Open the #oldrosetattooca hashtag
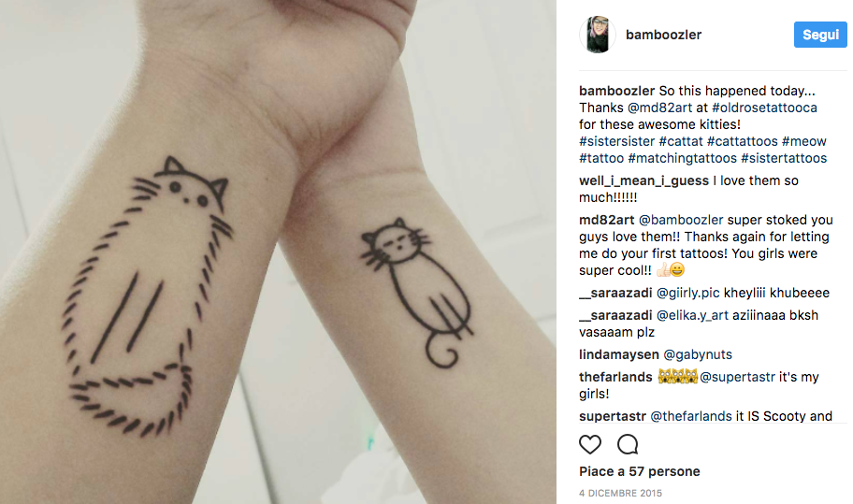The image size is (853, 504). point(764,108)
